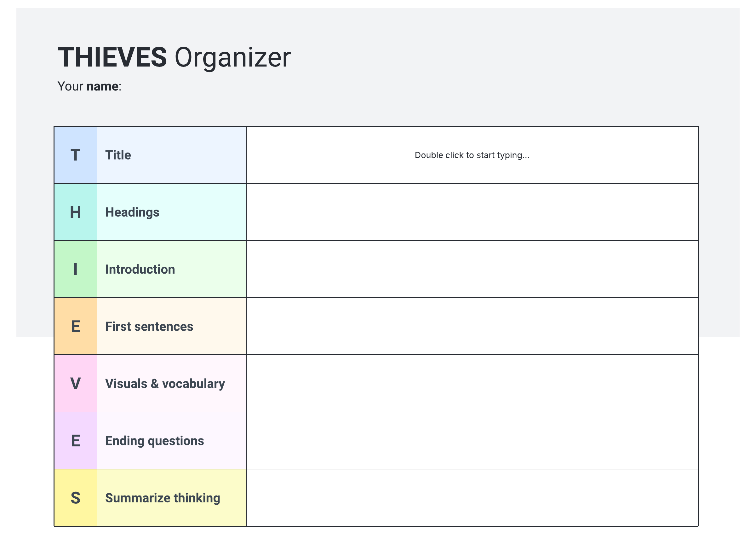
Task: Click the "Title" label cell
Action: click(x=171, y=155)
